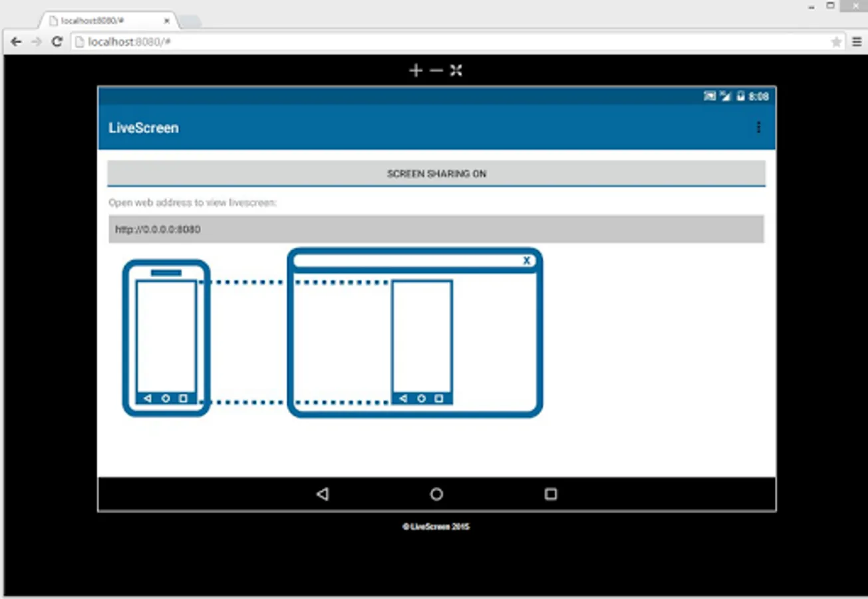The width and height of the screenshot is (868, 599).
Task: Open LiveScreen overflow three-dot menu
Action: click(758, 127)
